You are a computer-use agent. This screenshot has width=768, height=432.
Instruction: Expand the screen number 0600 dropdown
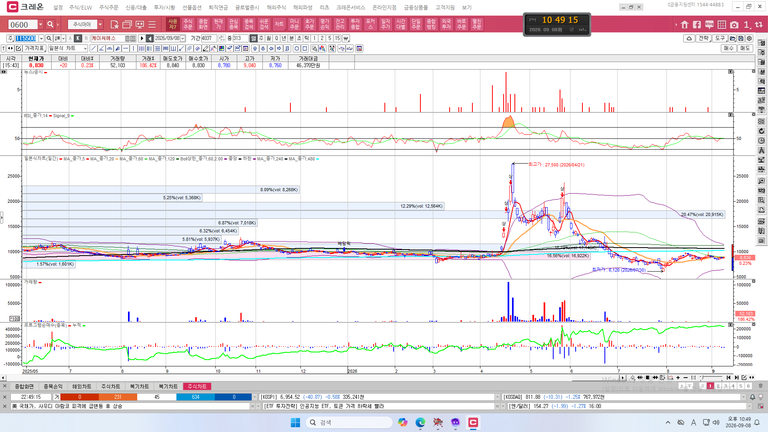(x=40, y=24)
